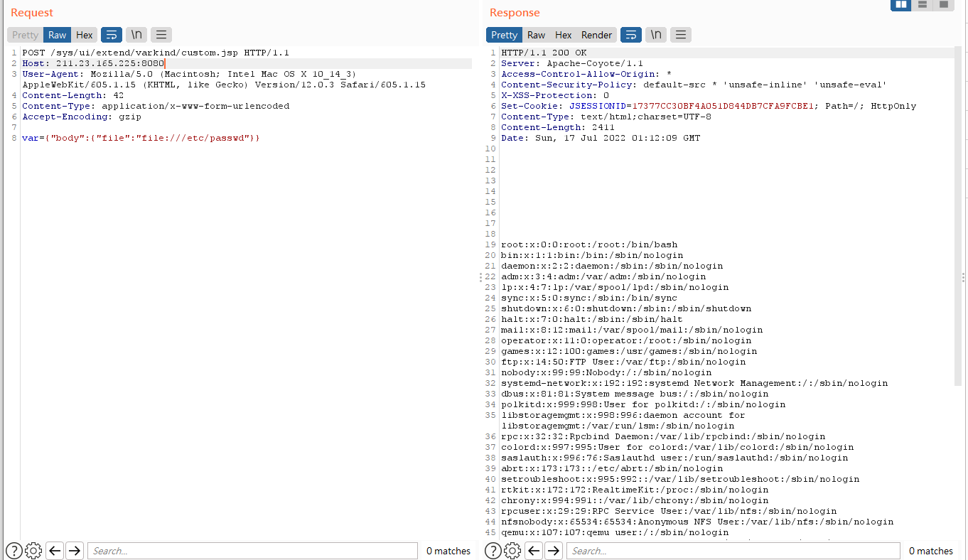968x560 pixels.
Task: Focus the Request panel search field
Action: (252, 551)
